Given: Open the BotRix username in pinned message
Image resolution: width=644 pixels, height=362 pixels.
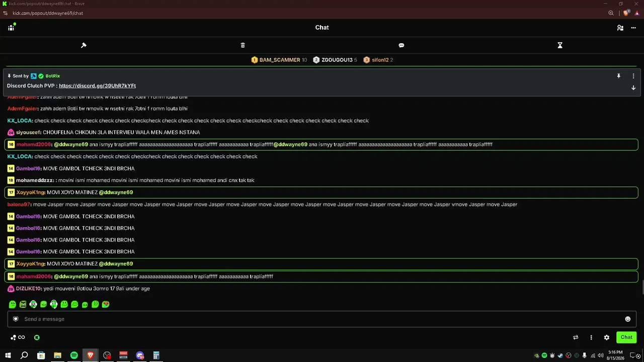Looking at the screenshot, I should [53, 76].
